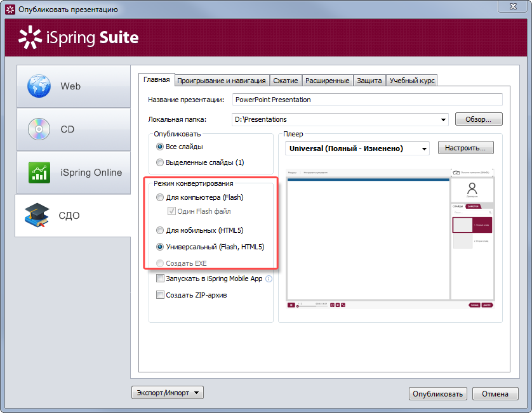
Task: Click the iSpring Suite logo
Action: point(78,37)
